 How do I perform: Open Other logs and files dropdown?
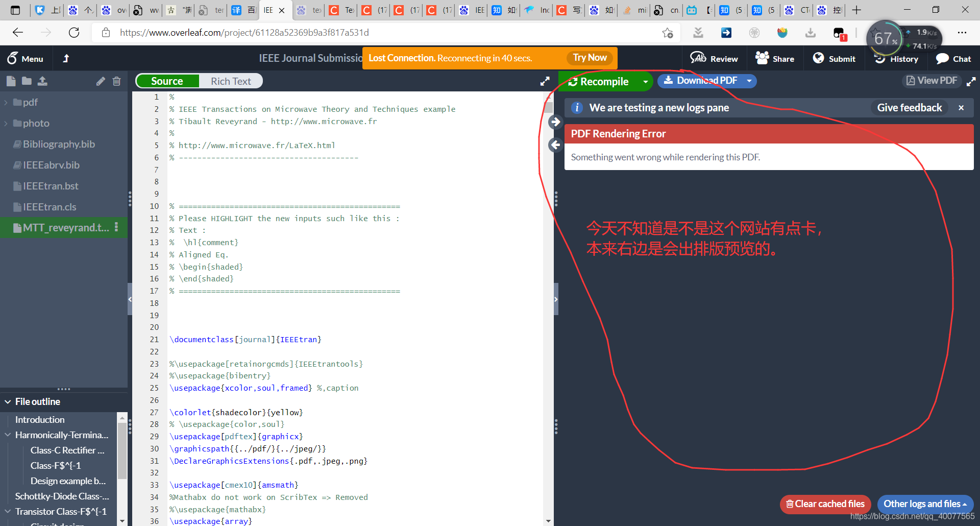(x=925, y=504)
